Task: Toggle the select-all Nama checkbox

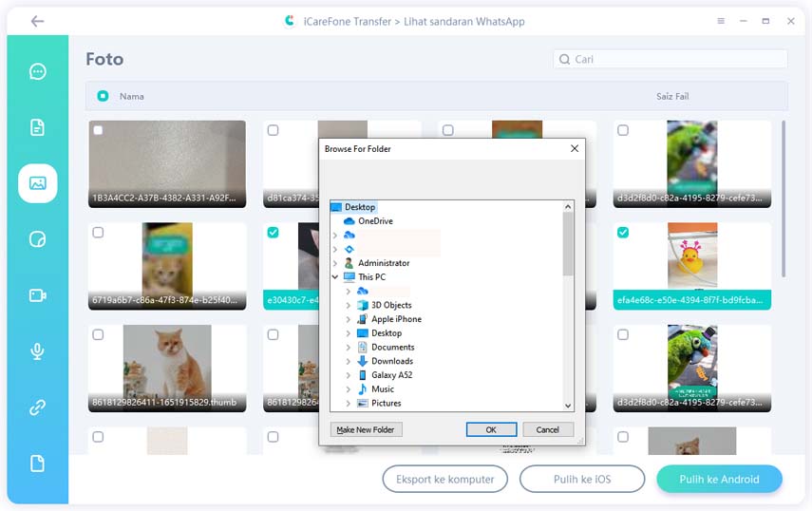Action: (103, 96)
